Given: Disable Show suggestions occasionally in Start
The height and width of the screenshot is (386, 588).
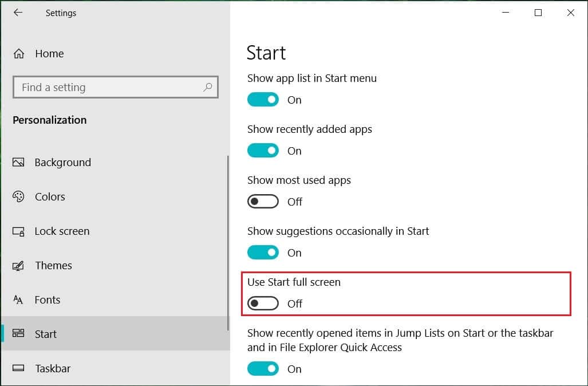Looking at the screenshot, I should tap(263, 252).
